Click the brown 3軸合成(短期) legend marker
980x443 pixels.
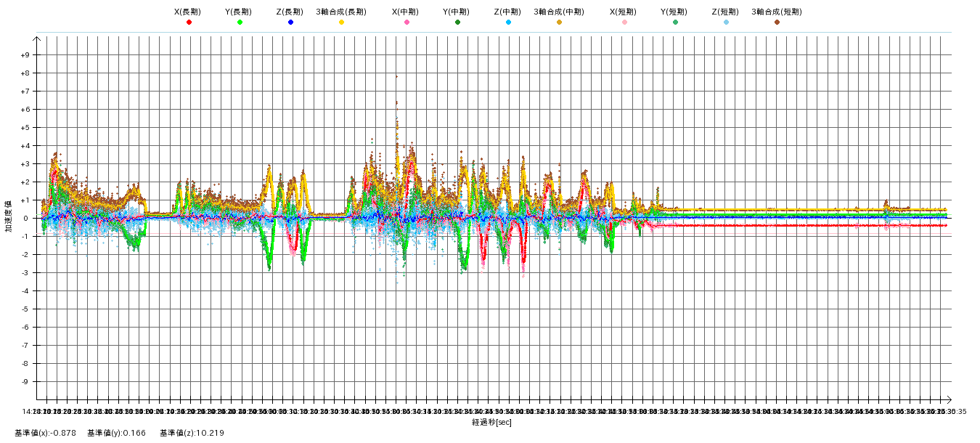point(777,23)
